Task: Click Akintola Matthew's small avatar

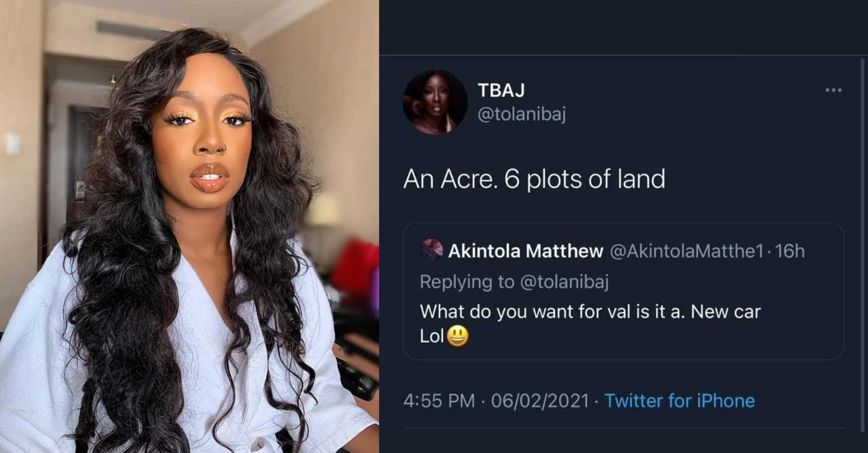Action: tap(432, 250)
